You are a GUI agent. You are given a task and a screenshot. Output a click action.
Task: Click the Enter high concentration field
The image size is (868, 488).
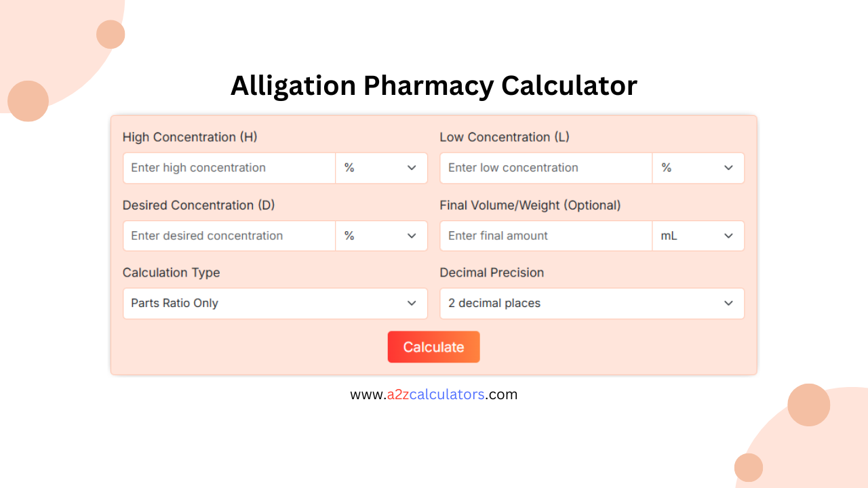click(229, 167)
